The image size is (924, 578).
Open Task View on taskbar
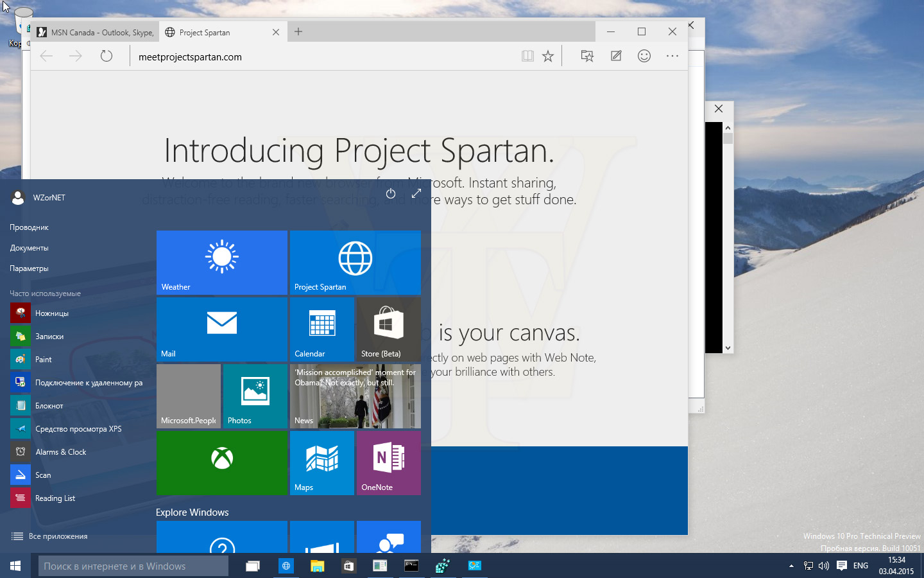pos(253,566)
